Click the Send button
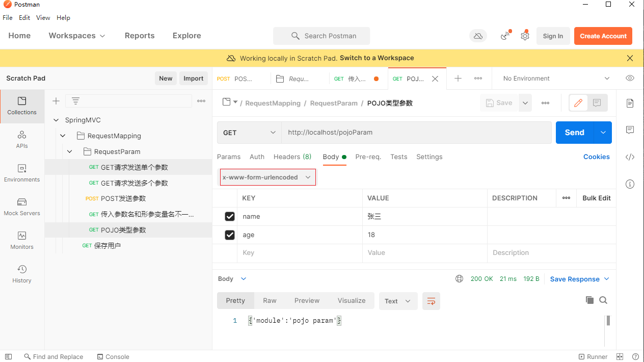Viewport: 644px width, 362px height. 574,133
